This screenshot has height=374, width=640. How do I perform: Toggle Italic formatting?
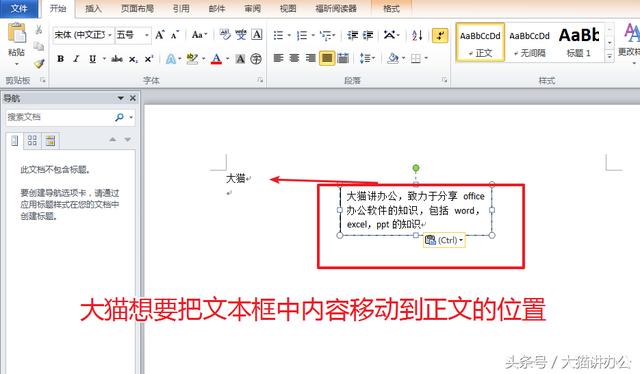[x=76, y=59]
